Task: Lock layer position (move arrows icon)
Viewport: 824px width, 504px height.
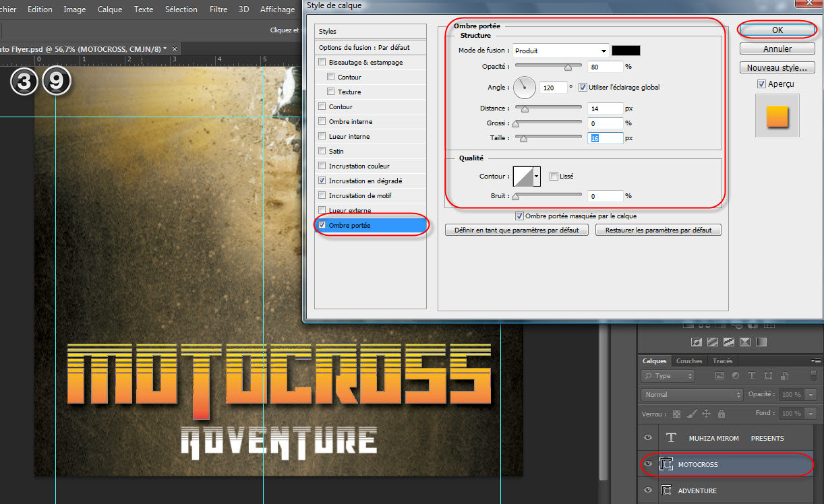Action: point(706,414)
